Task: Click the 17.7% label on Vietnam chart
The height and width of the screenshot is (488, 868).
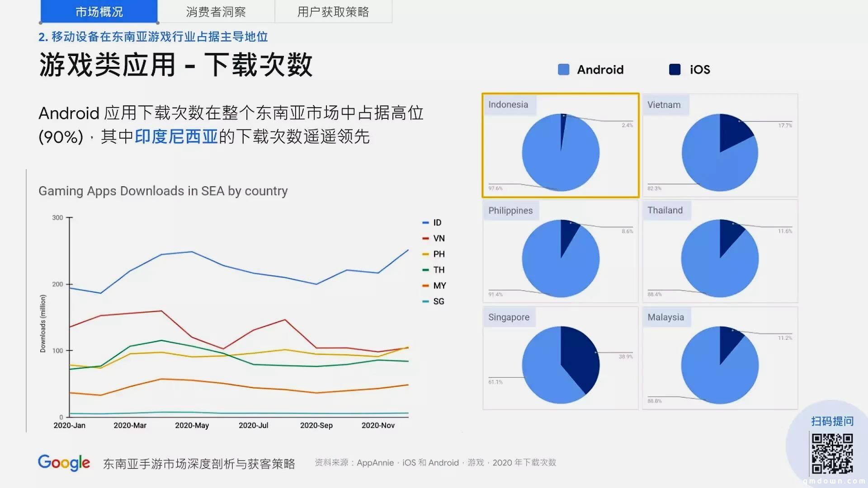Action: pyautogui.click(x=785, y=126)
